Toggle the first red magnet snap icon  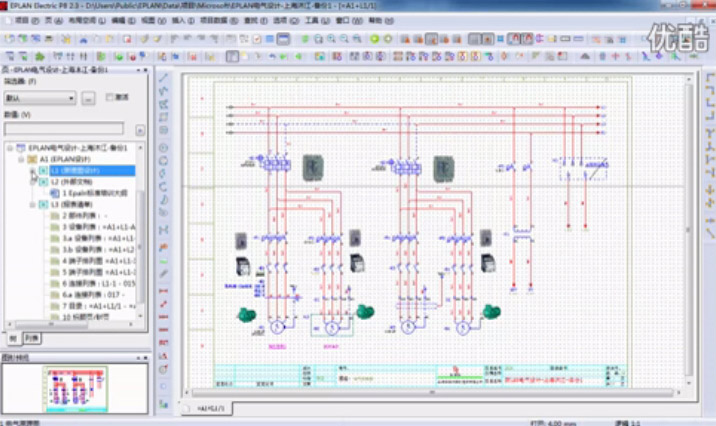click(x=514, y=39)
